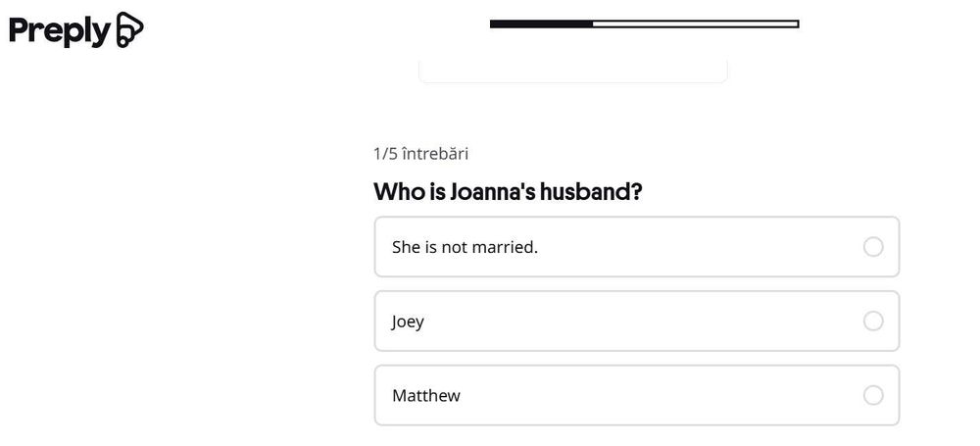
Task: Select the Matthew radio button circle
Action: tap(873, 395)
